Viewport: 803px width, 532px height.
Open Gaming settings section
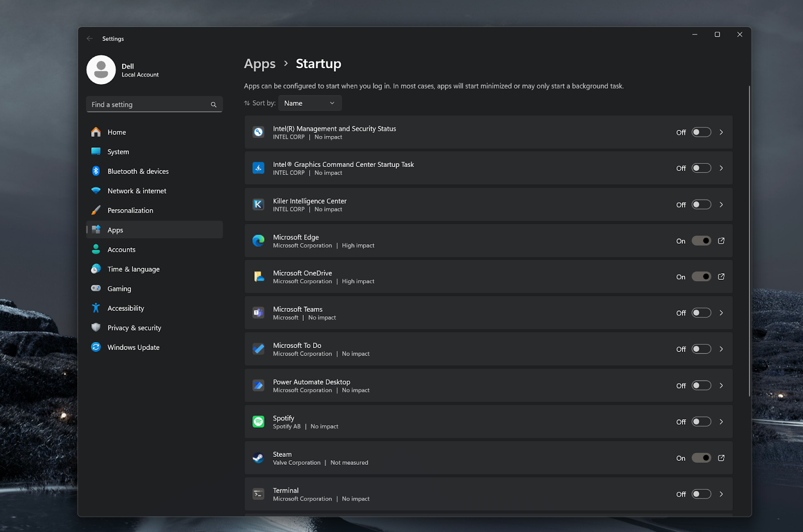(x=154, y=289)
